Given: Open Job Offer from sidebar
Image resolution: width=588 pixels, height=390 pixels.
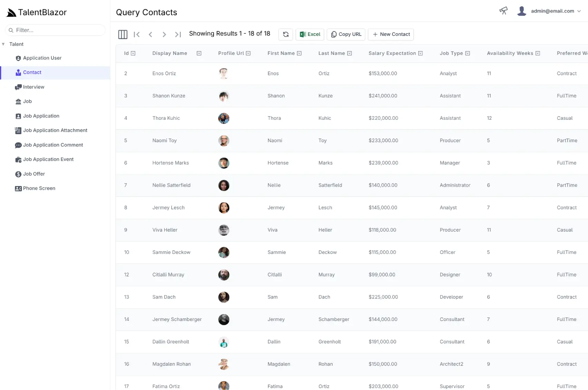Looking at the screenshot, I should [x=34, y=174].
